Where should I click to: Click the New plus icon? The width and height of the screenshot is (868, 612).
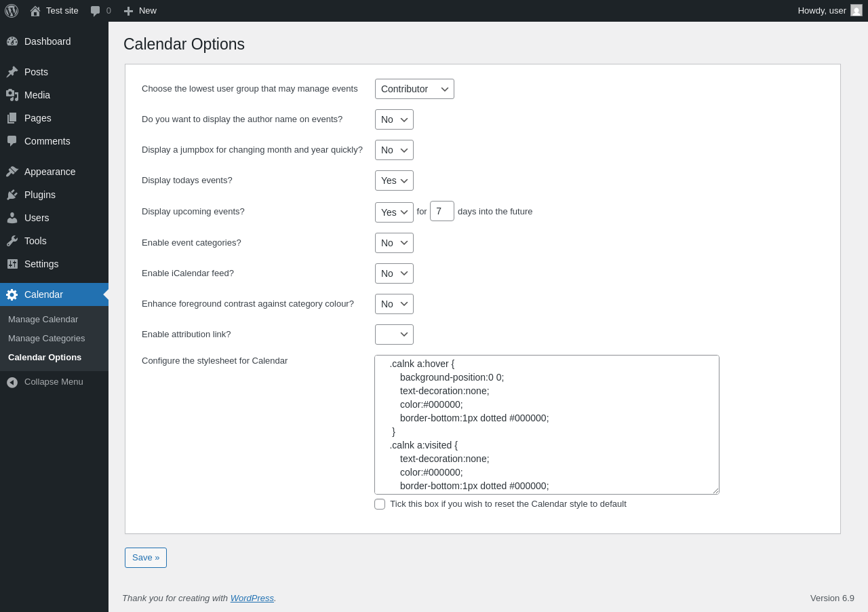pyautogui.click(x=128, y=11)
